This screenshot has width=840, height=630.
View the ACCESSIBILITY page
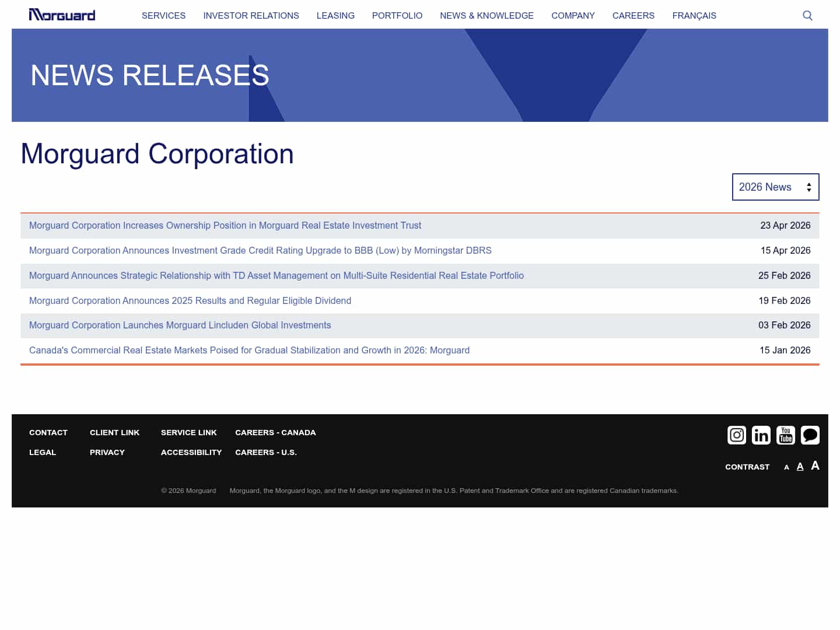click(x=191, y=452)
